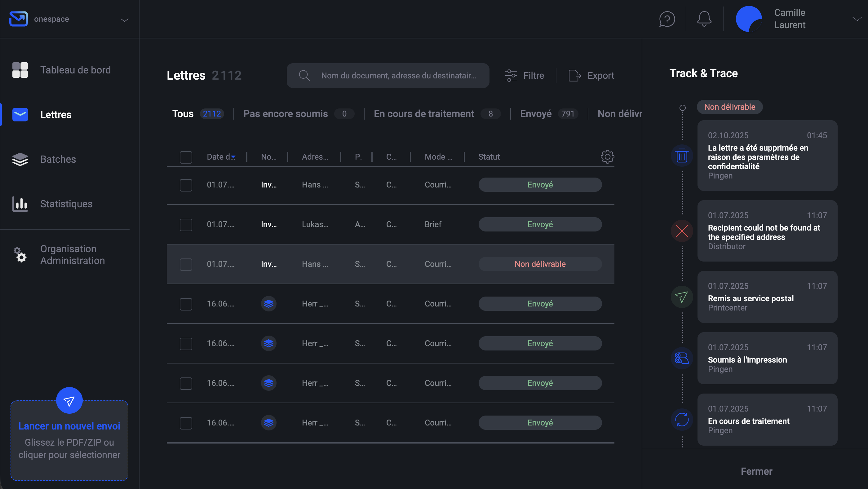The height and width of the screenshot is (489, 868).
Task: Click the Organisation Administration gears icon
Action: coord(20,255)
